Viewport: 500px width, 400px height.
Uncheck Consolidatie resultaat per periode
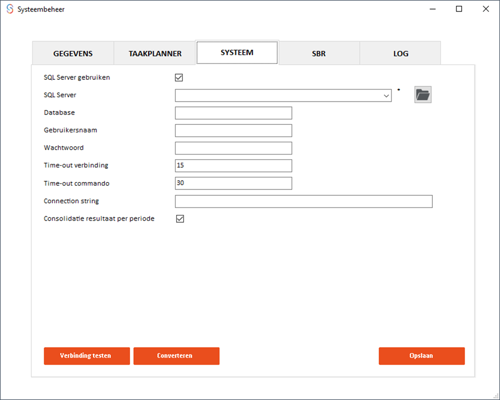[x=180, y=219]
